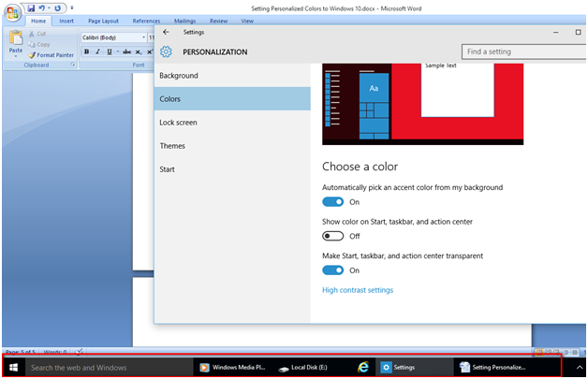Screen dimensions: 588x379
Task: Switch to the References tab
Action: coord(146,21)
